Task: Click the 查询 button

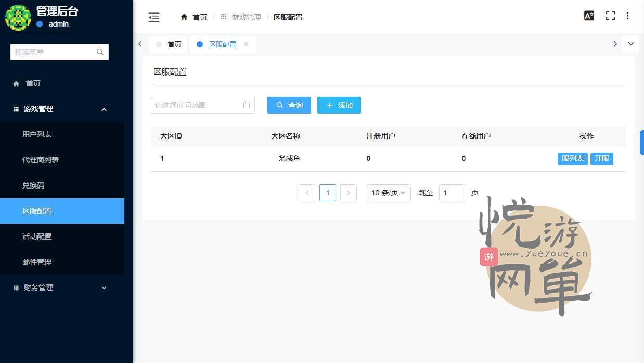Action: tap(289, 105)
